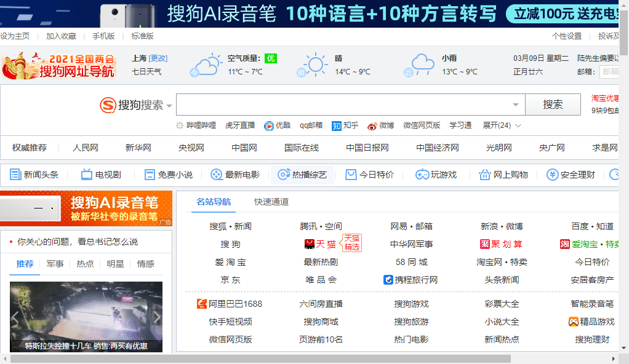Click the 搜索 search button

tap(553, 105)
